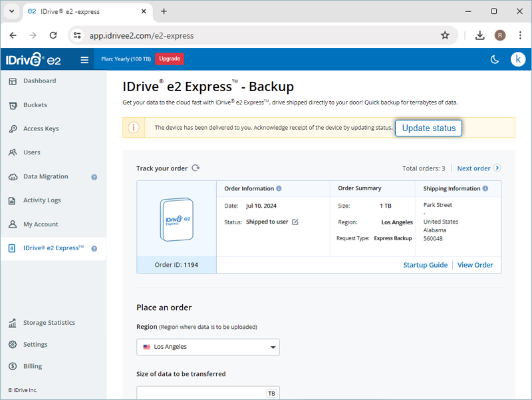Click the Total orders: 3 text
Image resolution: width=532 pixels, height=400 pixels.
(424, 168)
